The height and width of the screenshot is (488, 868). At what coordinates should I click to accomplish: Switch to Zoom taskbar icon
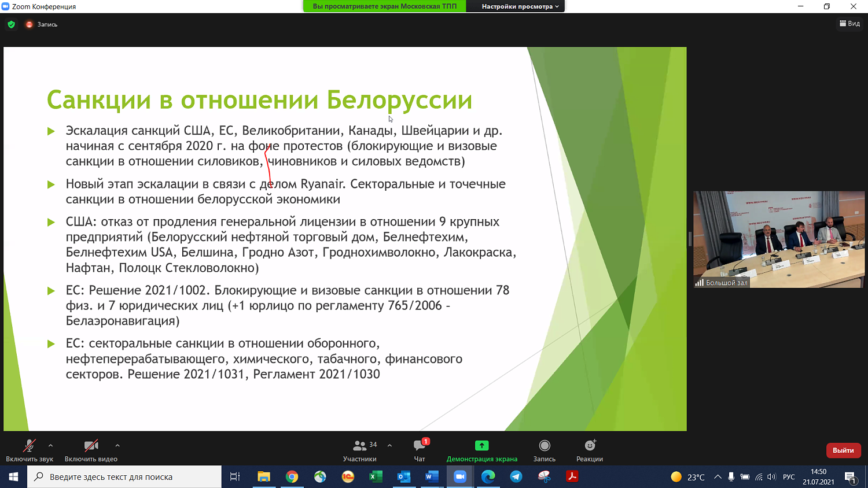coord(460,477)
